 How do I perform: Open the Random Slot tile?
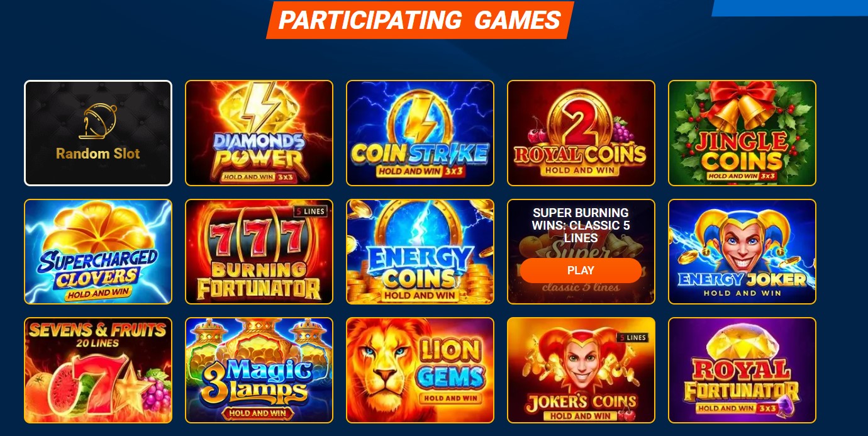(x=98, y=133)
